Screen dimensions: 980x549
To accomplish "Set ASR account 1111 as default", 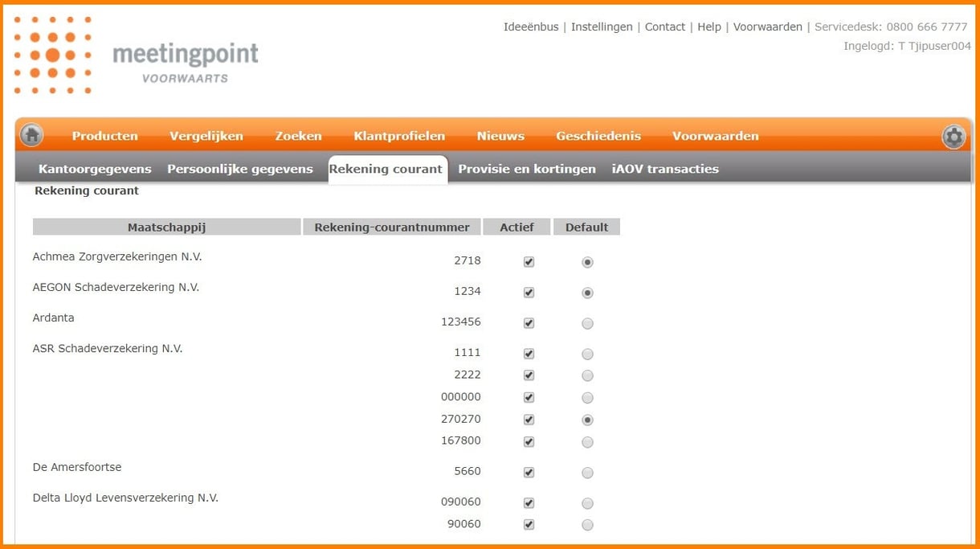I will click(x=587, y=354).
